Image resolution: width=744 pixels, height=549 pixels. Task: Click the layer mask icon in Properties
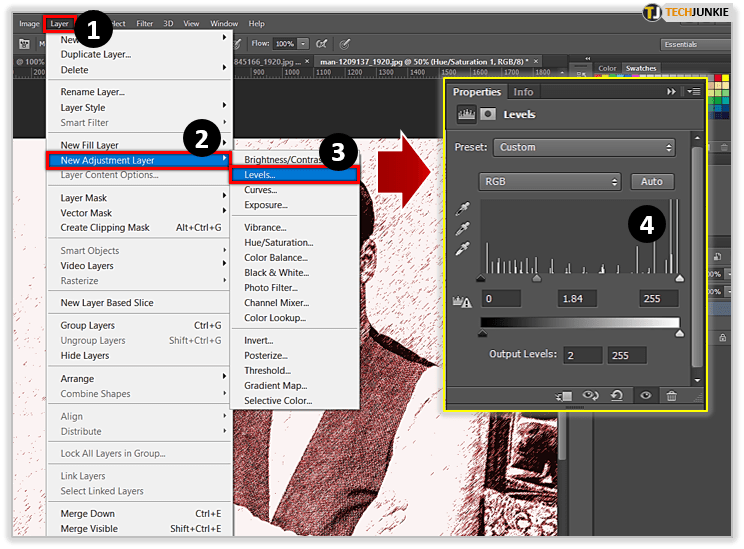(487, 115)
